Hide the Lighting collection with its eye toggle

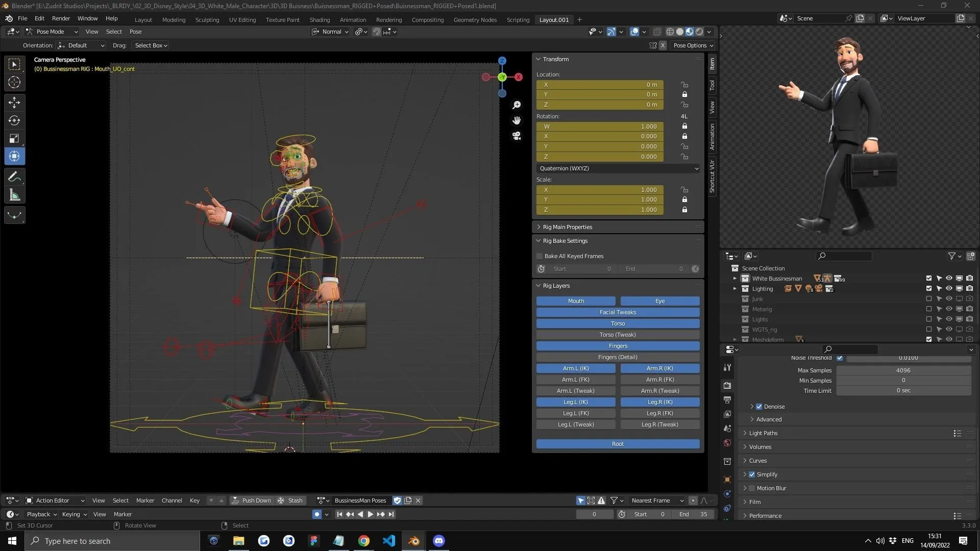pos(949,288)
